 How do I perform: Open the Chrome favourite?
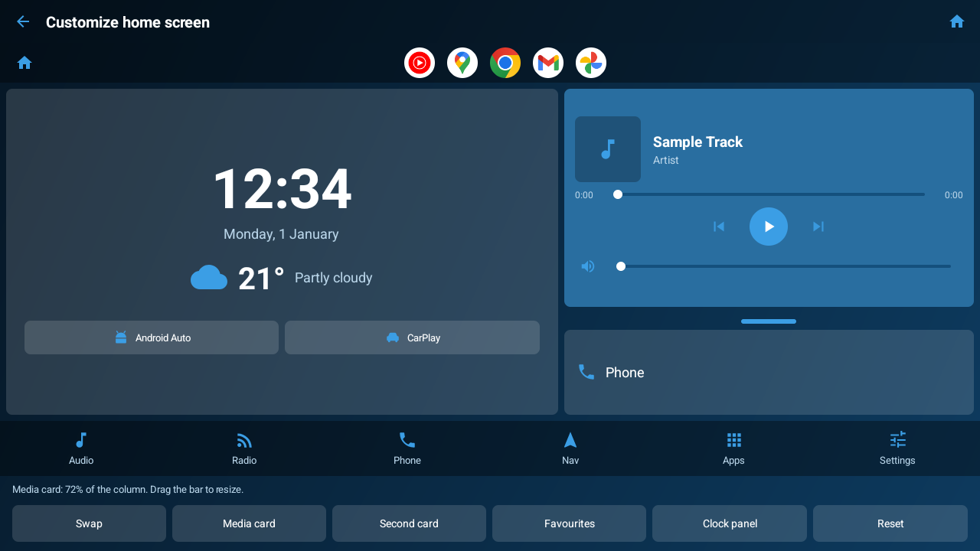[x=505, y=63]
